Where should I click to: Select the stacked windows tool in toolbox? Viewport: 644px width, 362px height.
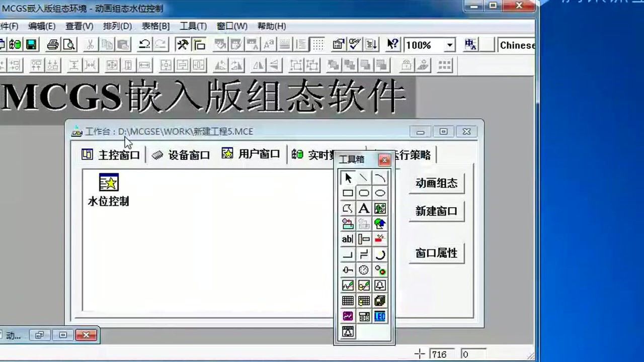pos(380,301)
